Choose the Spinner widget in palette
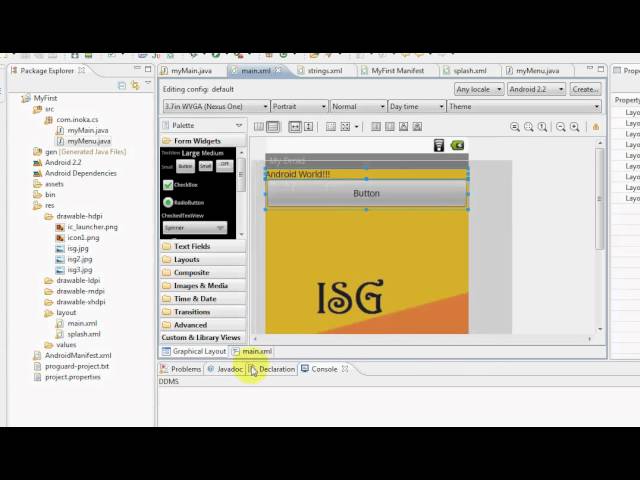640x480 pixels. pyautogui.click(x=195, y=228)
